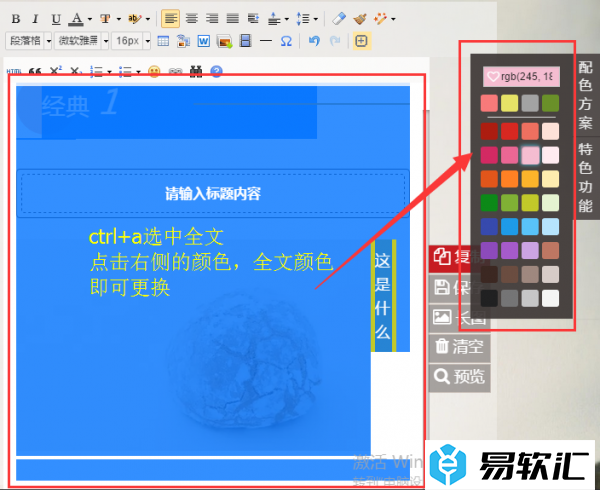Insert a table using table icon
The image size is (600, 490).
coord(163,41)
